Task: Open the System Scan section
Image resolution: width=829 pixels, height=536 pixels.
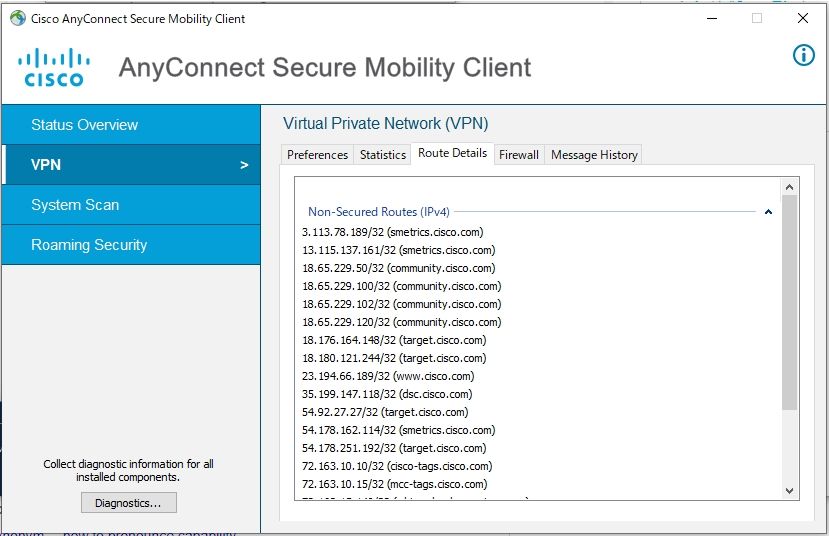Action: [x=131, y=205]
